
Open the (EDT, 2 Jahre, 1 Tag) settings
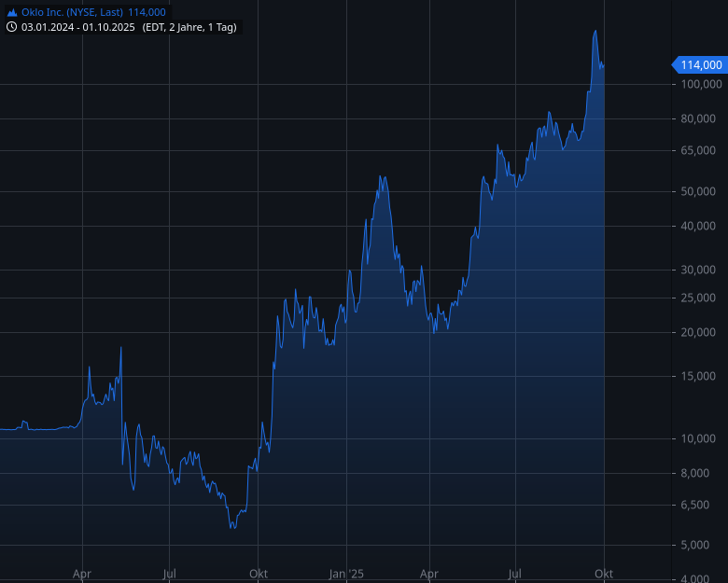click(190, 27)
